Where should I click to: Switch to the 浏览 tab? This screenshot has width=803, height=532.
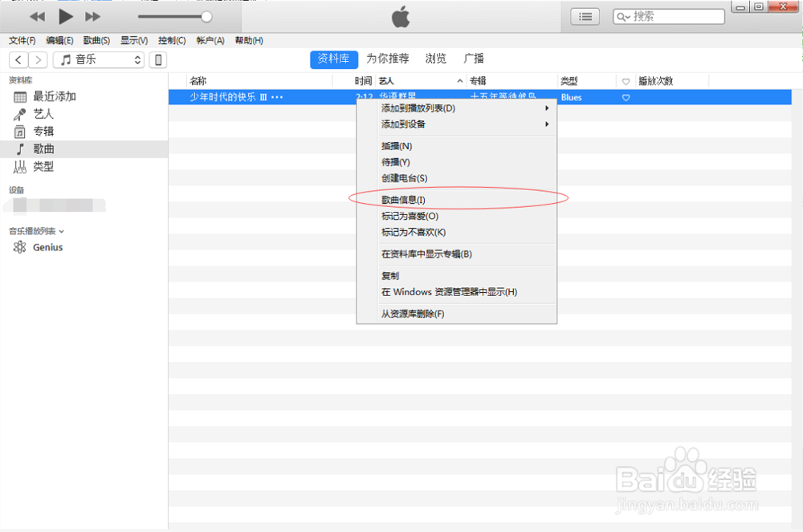[436, 59]
